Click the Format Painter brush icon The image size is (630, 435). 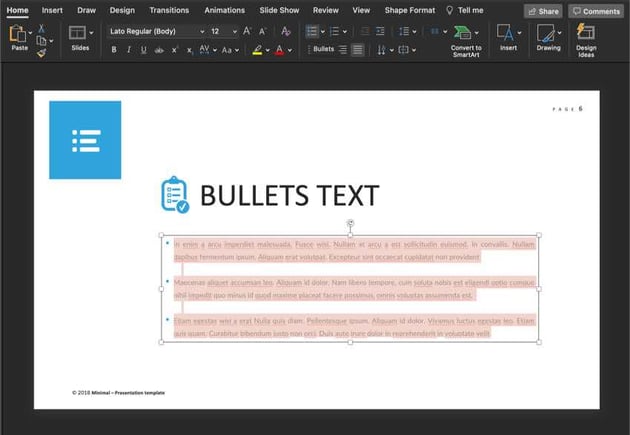[42, 54]
